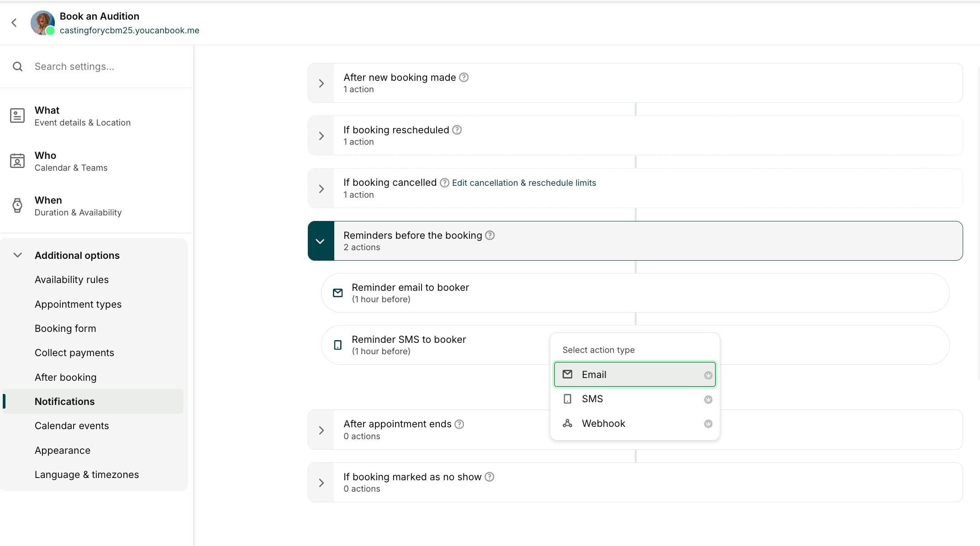Viewport: 980px width, 546px height.
Task: Choose Webhook from the action type list
Action: pyautogui.click(x=635, y=424)
